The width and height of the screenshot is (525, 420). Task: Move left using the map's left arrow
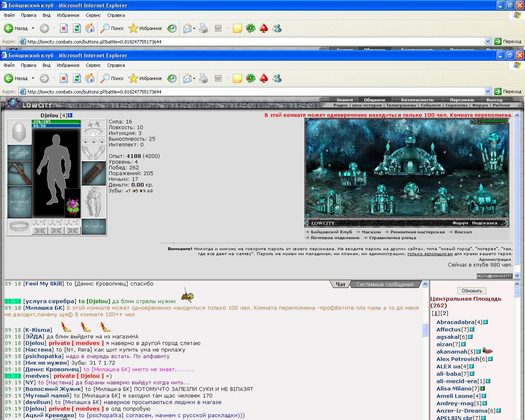(x=315, y=188)
